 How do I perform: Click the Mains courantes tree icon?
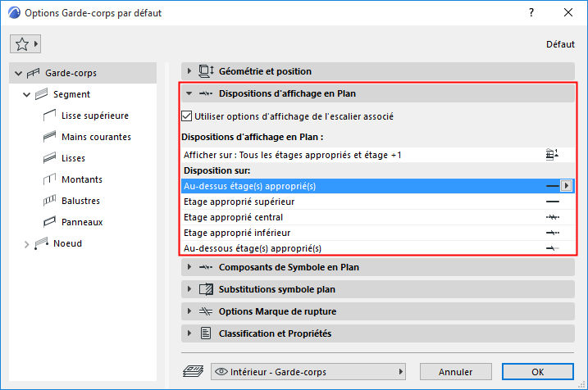click(x=48, y=137)
